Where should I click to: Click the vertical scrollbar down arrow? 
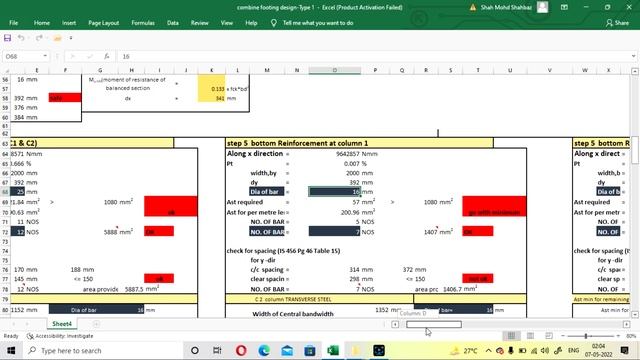(635, 314)
